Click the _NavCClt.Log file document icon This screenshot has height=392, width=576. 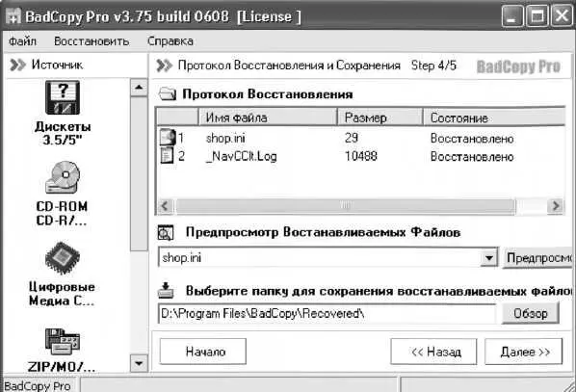pos(168,156)
